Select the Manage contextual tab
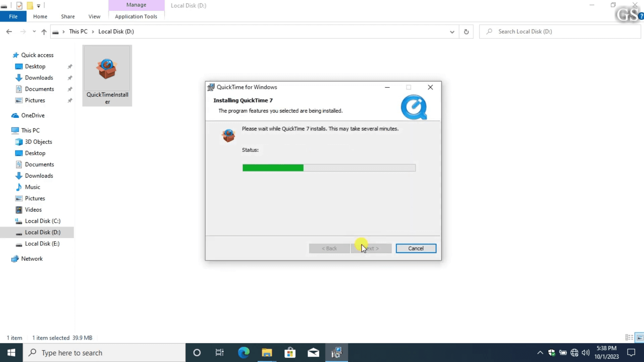Screen dimensions: 644x362 click(x=136, y=5)
